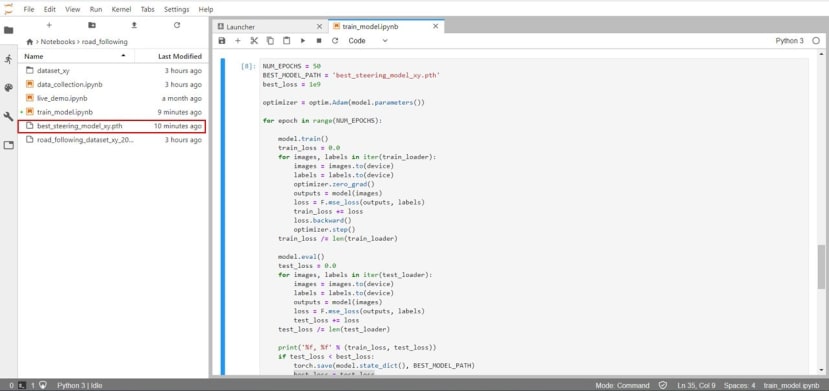Viewport: 829px width, 391px height.
Task: Click road_following in the breadcrumb path
Action: (105, 42)
